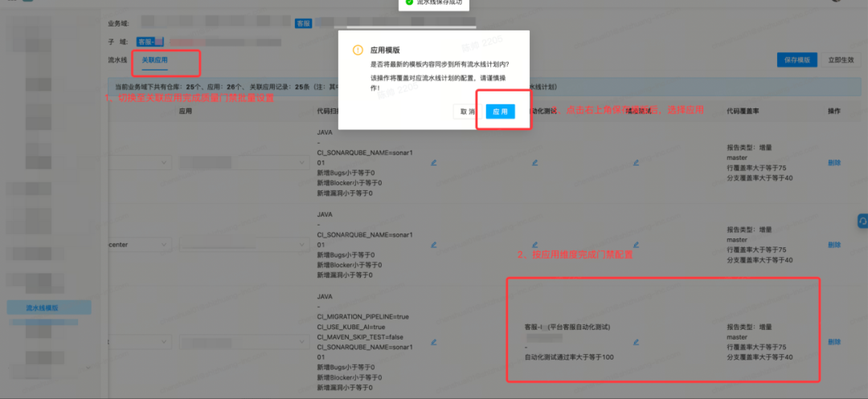
Task: Expand the chevron at sidebar bottom
Action: [88, 367]
